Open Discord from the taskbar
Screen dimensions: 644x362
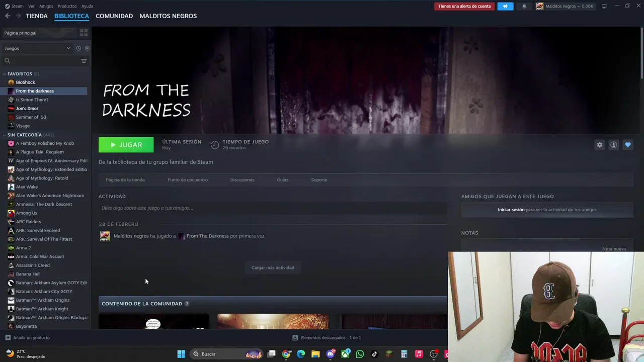(331, 354)
